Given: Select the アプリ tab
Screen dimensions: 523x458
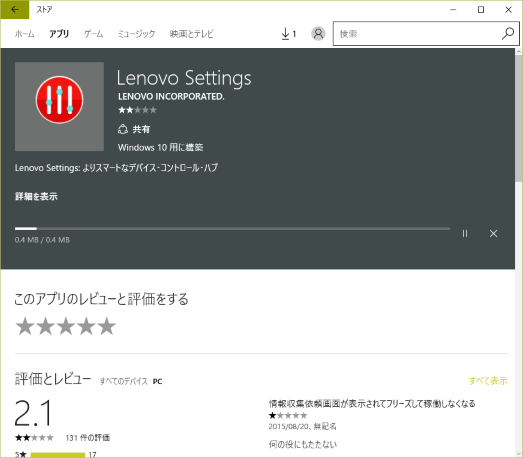Looking at the screenshot, I should [59, 34].
